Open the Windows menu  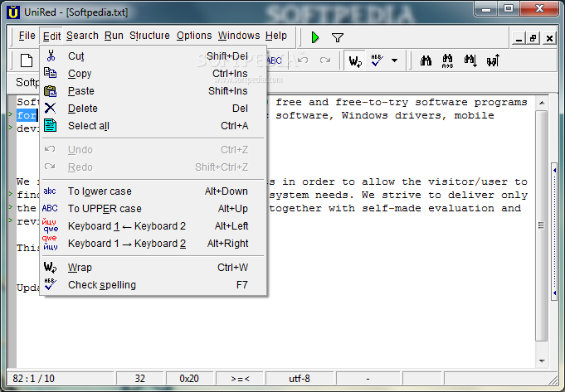click(x=239, y=36)
